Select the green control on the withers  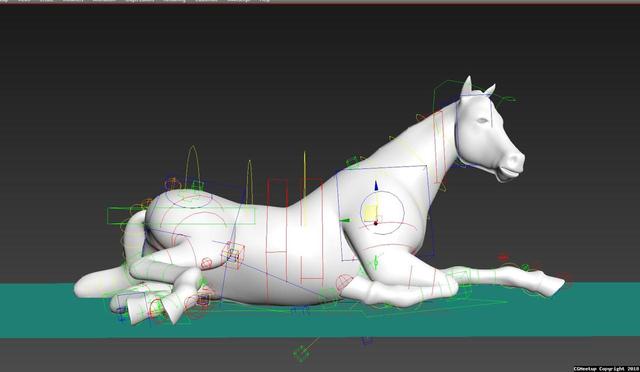(x=353, y=162)
